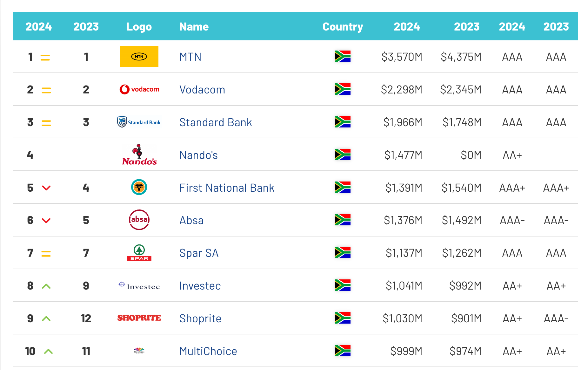Click the Name column header
588x370 pixels.
(x=194, y=27)
